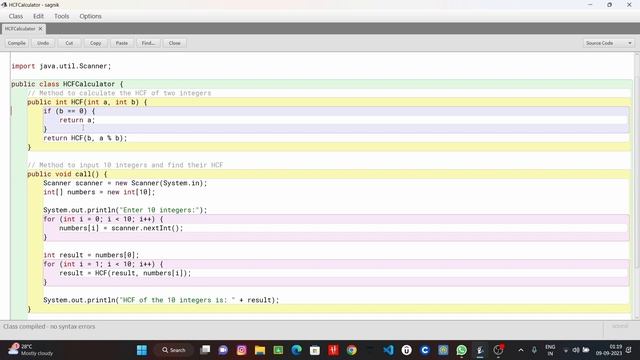Open the Find... search bar
Viewport: 640px width, 360px height.
click(x=148, y=43)
